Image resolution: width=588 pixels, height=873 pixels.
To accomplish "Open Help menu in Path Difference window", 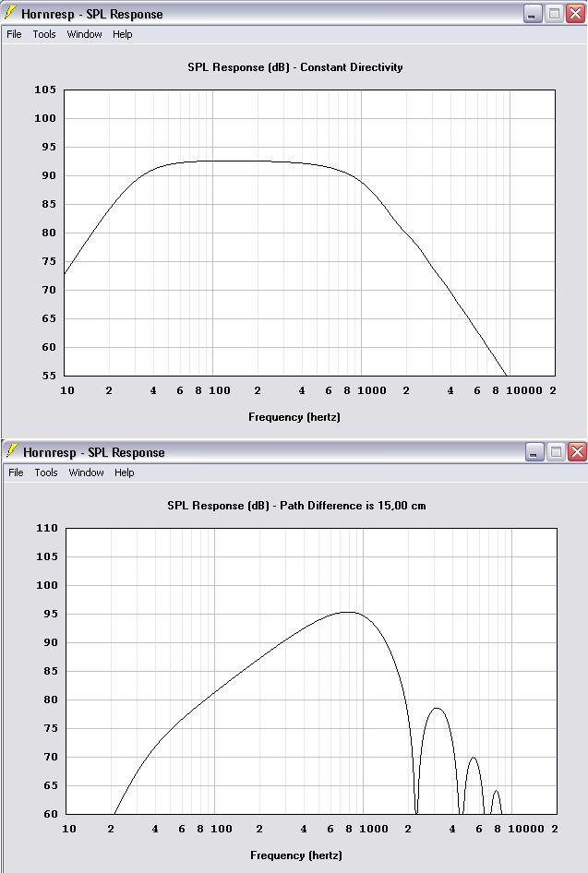I will 124,472.
